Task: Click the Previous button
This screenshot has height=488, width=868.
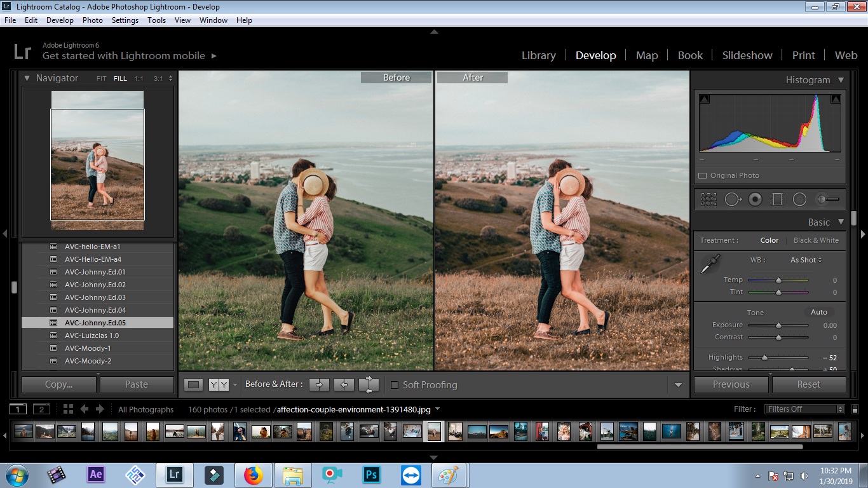Action: pos(731,384)
